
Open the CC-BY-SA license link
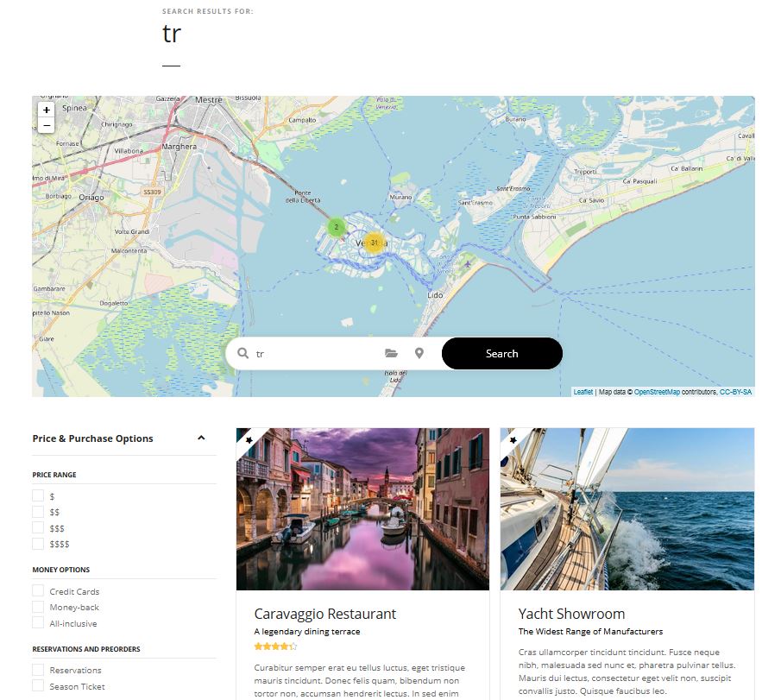pos(735,392)
